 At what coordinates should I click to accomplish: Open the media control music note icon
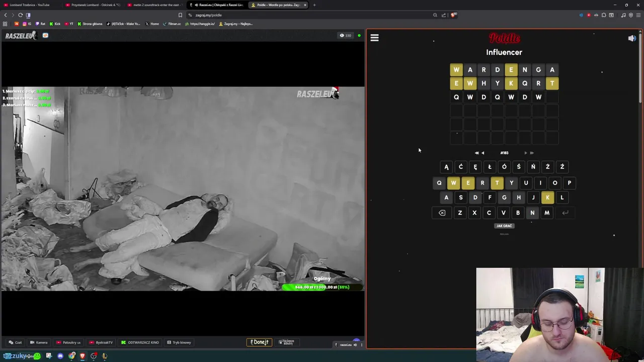(623, 15)
